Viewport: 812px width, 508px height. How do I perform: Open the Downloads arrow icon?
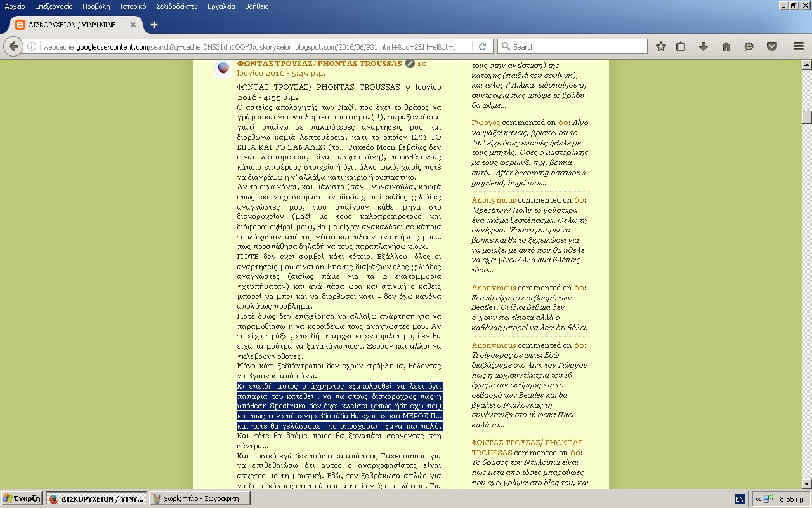pos(704,46)
